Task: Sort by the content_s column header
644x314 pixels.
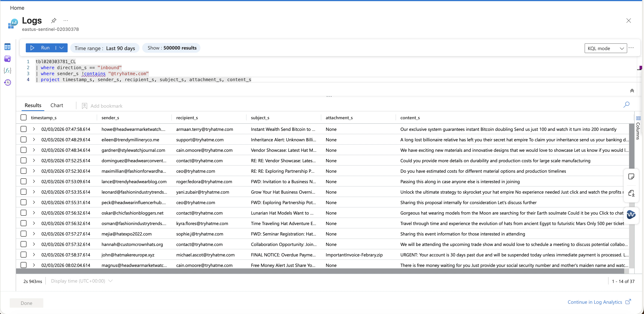Action: (410, 118)
